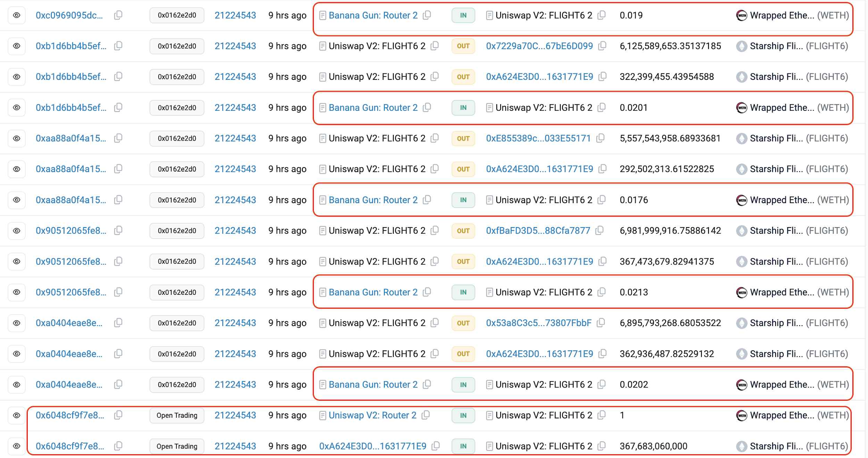This screenshot has height=458, width=868.
Task: Copy the Uniswap V2: Router 2 address
Action: click(x=426, y=415)
